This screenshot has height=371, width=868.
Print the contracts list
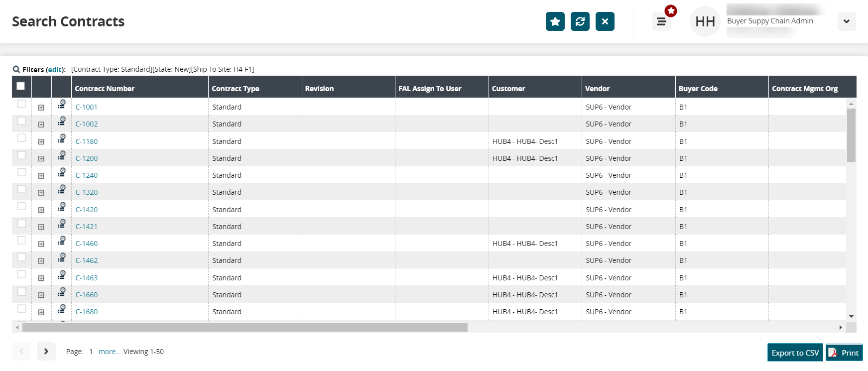point(844,353)
